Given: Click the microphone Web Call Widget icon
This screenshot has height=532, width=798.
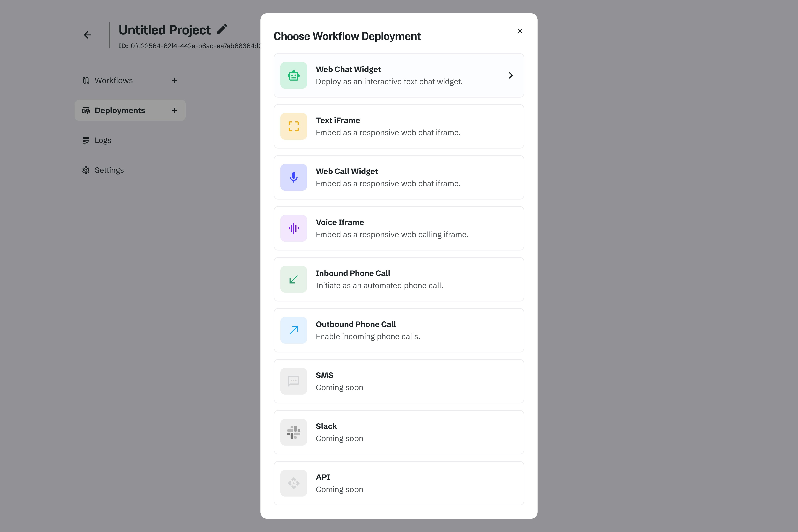Looking at the screenshot, I should point(294,177).
